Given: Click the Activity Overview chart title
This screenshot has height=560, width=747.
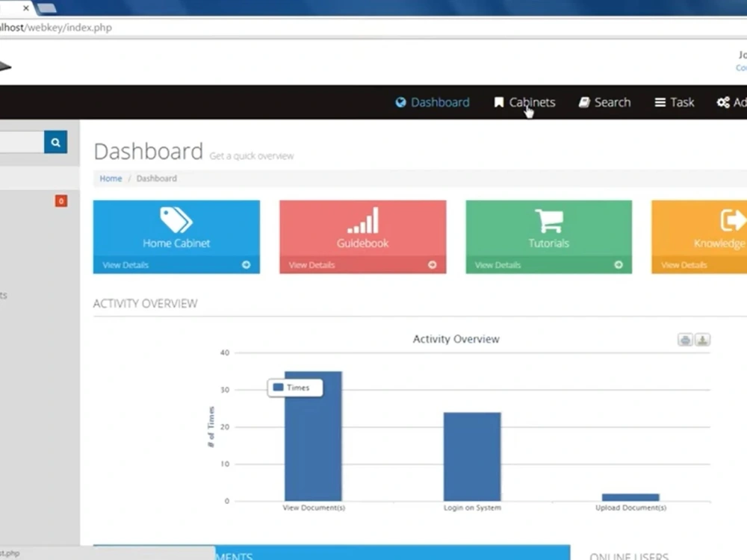Looking at the screenshot, I should (x=456, y=339).
